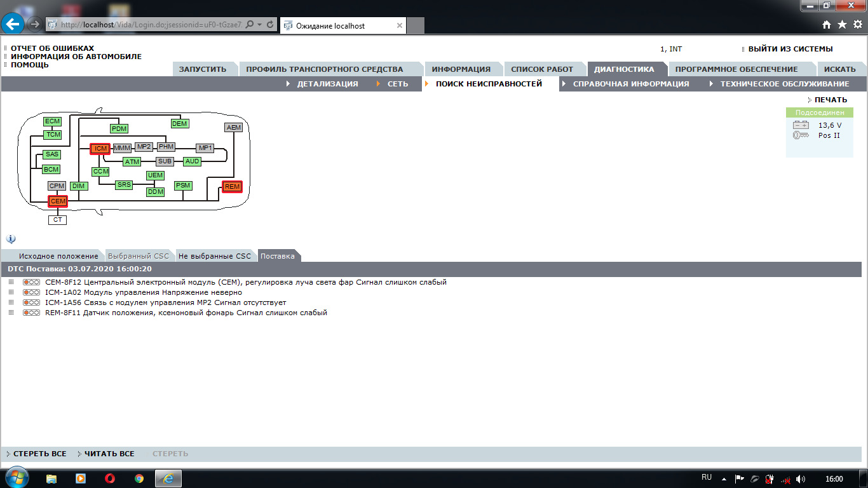
Task: Open ТЕХНИЧЕСКОЕ ОБСЛУЖИВАНИЕ sub-tab
Action: click(785, 84)
